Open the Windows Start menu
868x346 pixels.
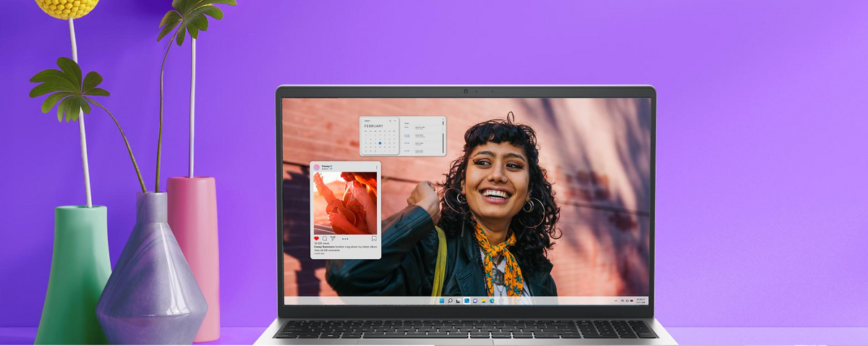[441, 300]
